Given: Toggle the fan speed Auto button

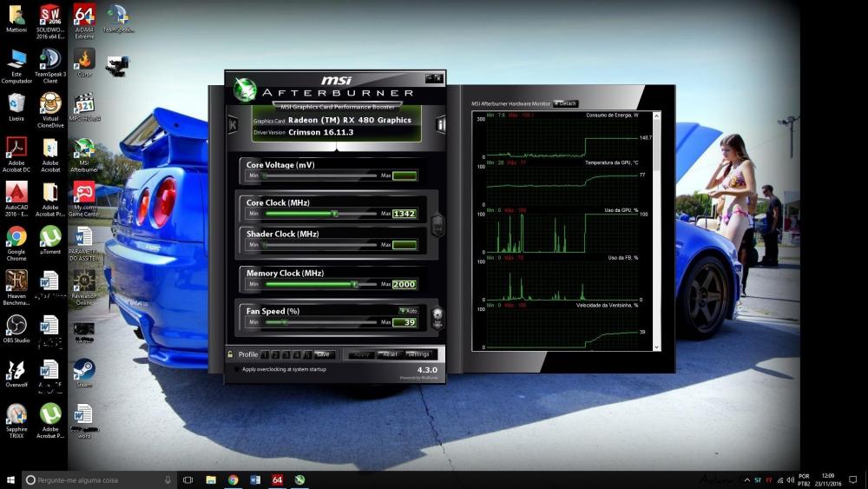Looking at the screenshot, I should tap(408, 310).
